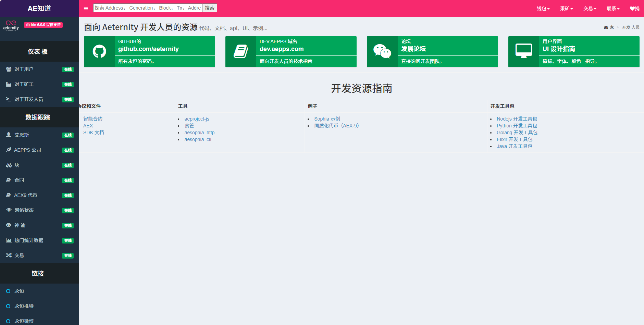The height and width of the screenshot is (325, 644).
Task: Click the circle icon beside 永恒
Action: pos(8,291)
